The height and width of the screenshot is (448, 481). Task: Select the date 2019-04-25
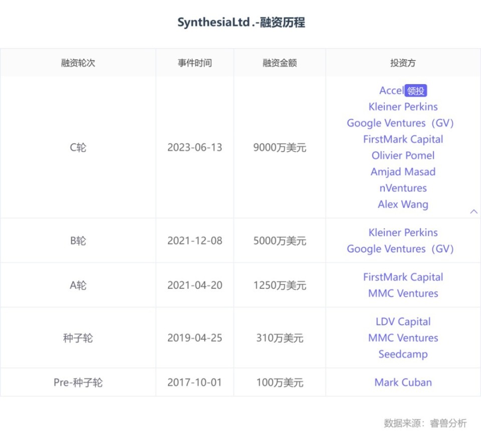point(195,338)
